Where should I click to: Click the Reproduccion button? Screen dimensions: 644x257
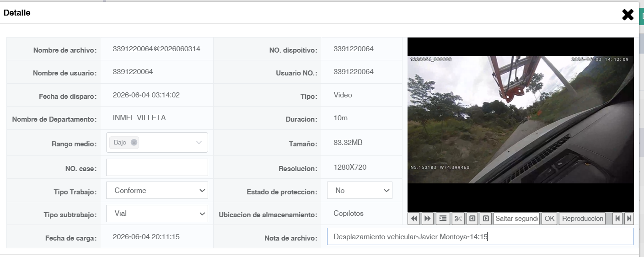(x=583, y=219)
